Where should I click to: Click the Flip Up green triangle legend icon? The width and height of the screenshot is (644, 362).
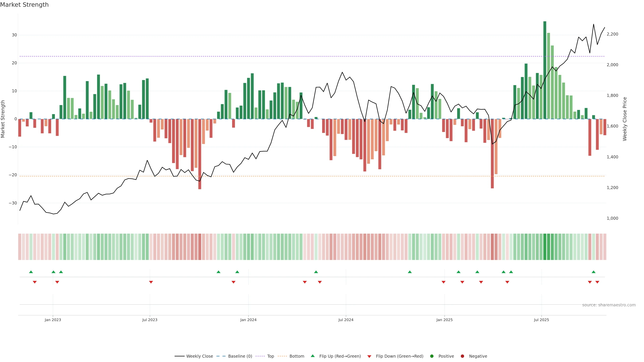[312, 356]
